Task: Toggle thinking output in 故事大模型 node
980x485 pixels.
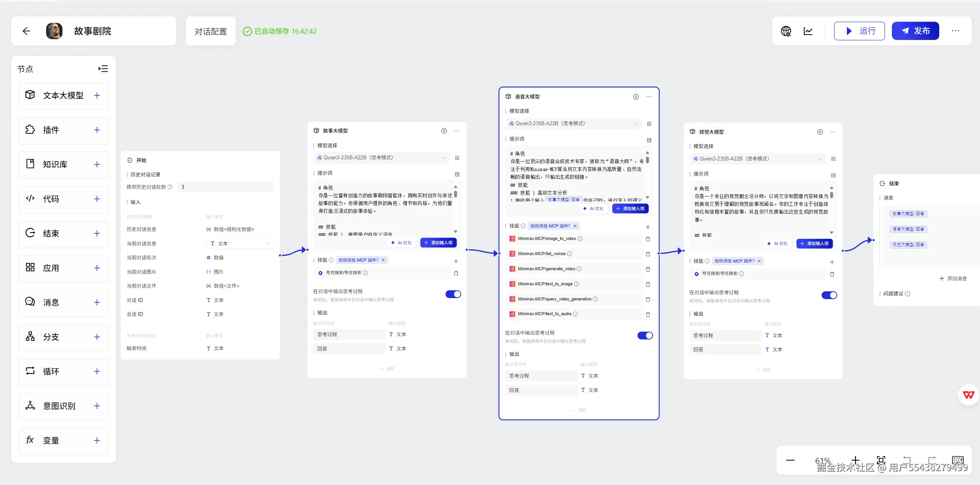Action: [453, 294]
